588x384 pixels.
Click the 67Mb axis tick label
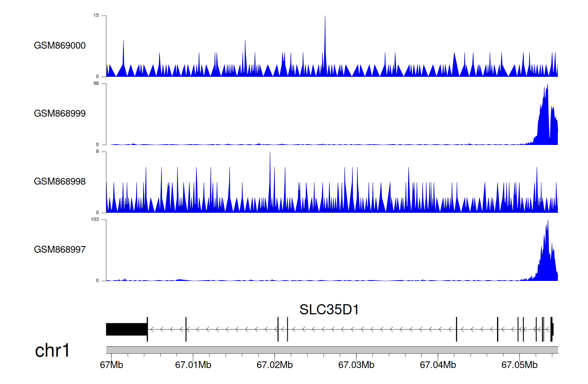point(111,365)
